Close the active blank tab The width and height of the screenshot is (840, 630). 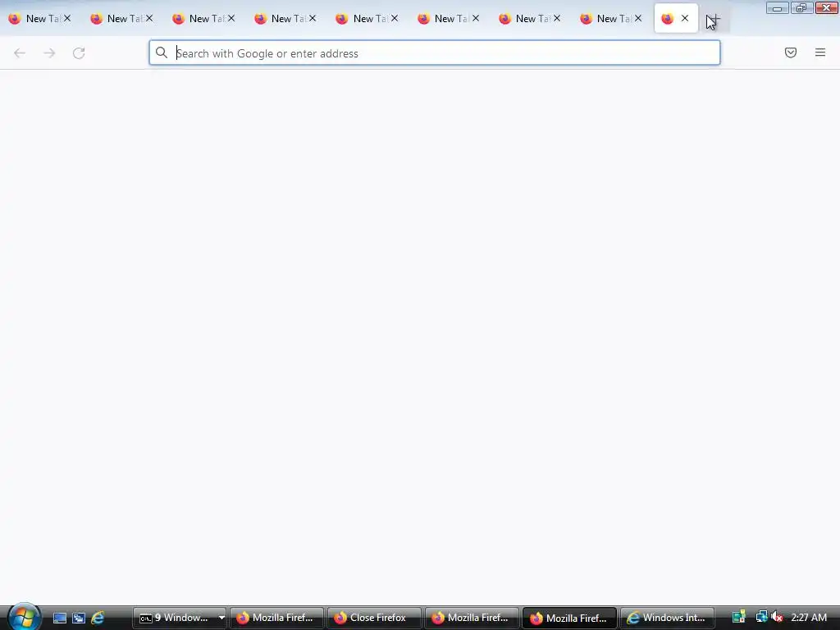pyautogui.click(x=685, y=18)
